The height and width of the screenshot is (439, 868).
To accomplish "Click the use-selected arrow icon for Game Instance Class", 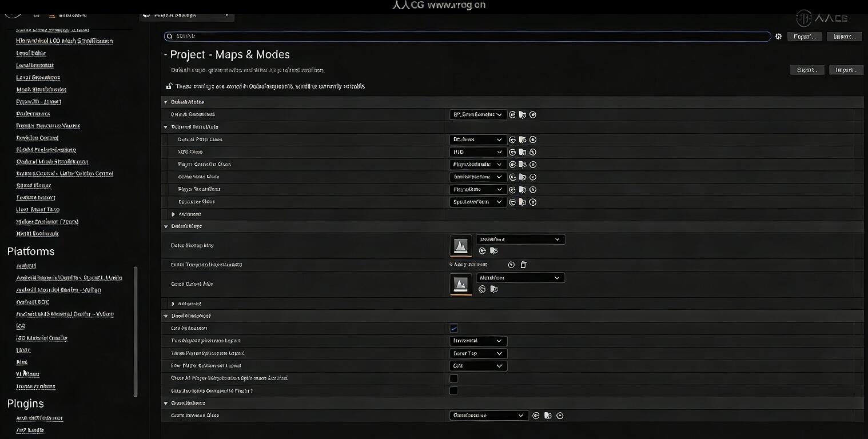I will point(536,416).
